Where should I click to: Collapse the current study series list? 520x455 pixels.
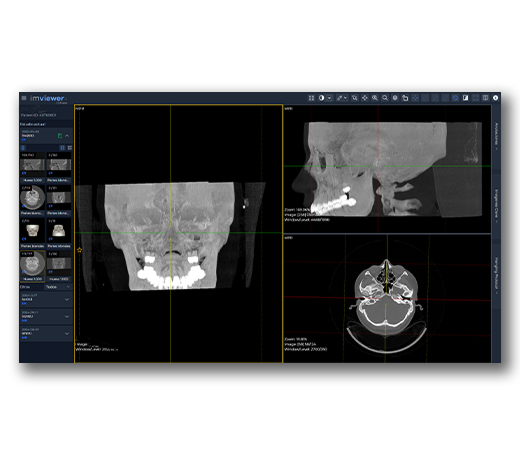click(67, 136)
